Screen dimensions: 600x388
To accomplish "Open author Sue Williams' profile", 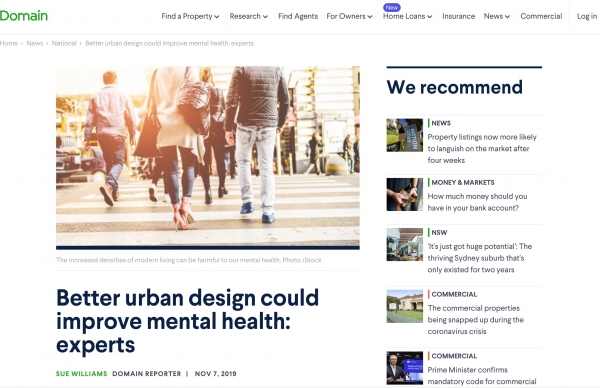I will [x=82, y=373].
